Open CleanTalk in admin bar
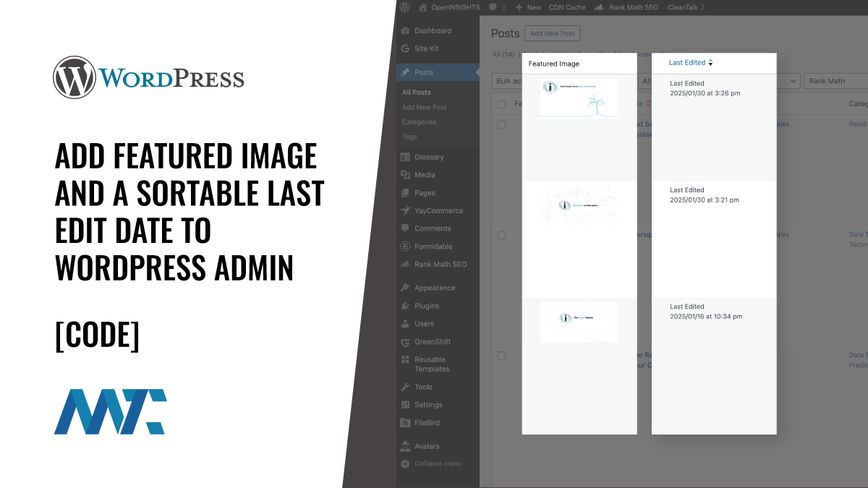868x488 pixels. pyautogui.click(x=685, y=7)
